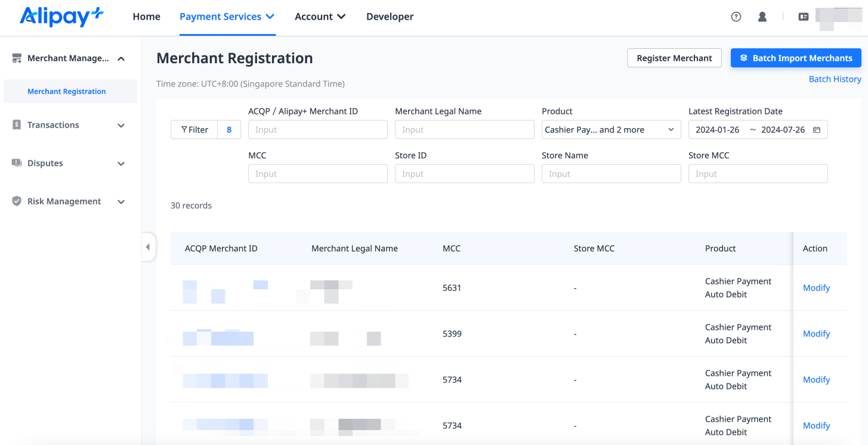This screenshot has width=868, height=445.
Task: Click the ID card icon in header
Action: point(804,17)
